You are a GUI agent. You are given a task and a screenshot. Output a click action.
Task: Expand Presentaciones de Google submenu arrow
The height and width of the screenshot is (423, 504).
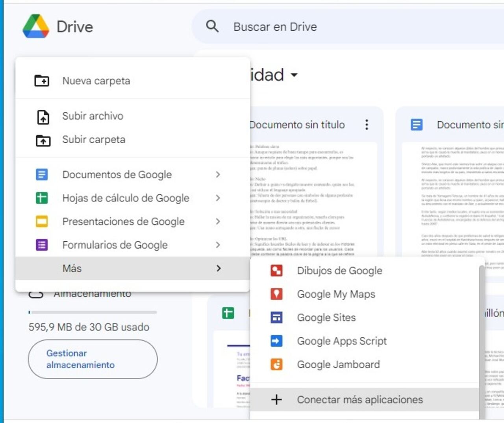[218, 222]
